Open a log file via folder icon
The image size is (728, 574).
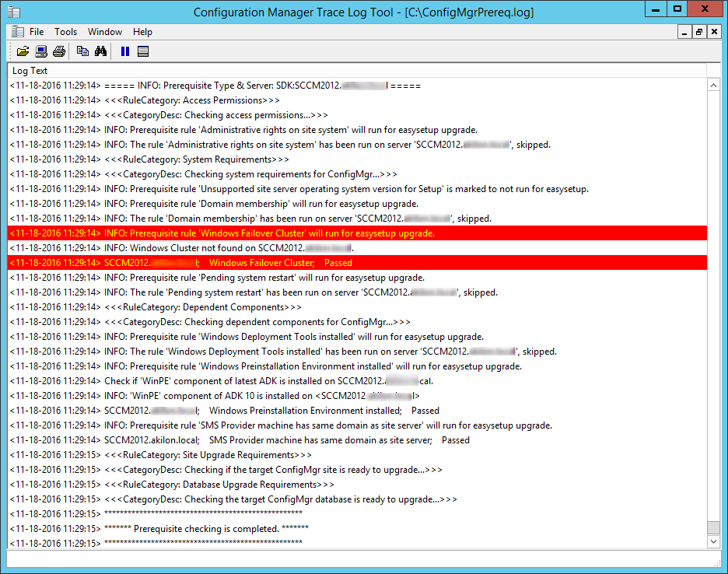point(23,51)
